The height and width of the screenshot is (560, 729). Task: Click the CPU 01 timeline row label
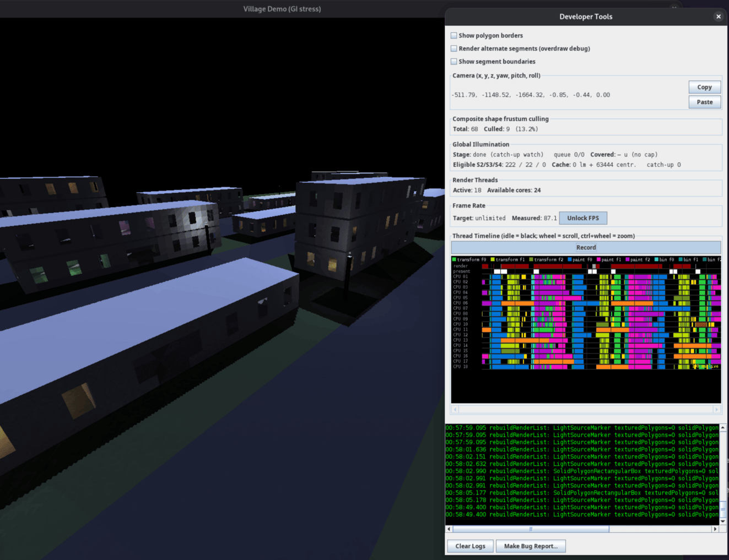461,276
